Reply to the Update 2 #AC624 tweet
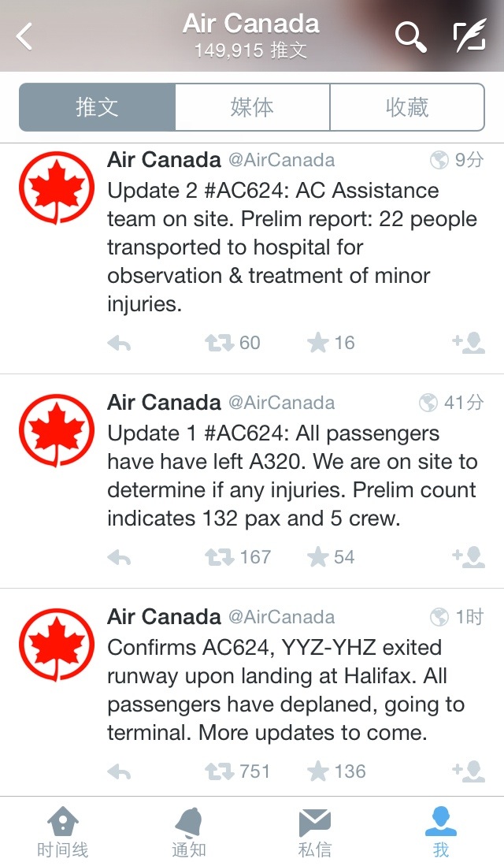Screen dimensions: 504x866 pos(119,344)
